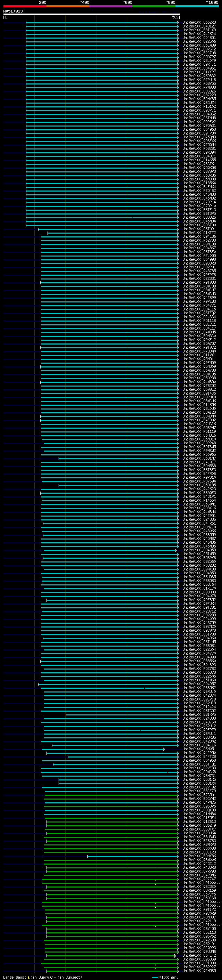Screen dimensions: 222x980
Task: Click hit label UniRef100_C5FEF2
Action: [x=199, y=955]
